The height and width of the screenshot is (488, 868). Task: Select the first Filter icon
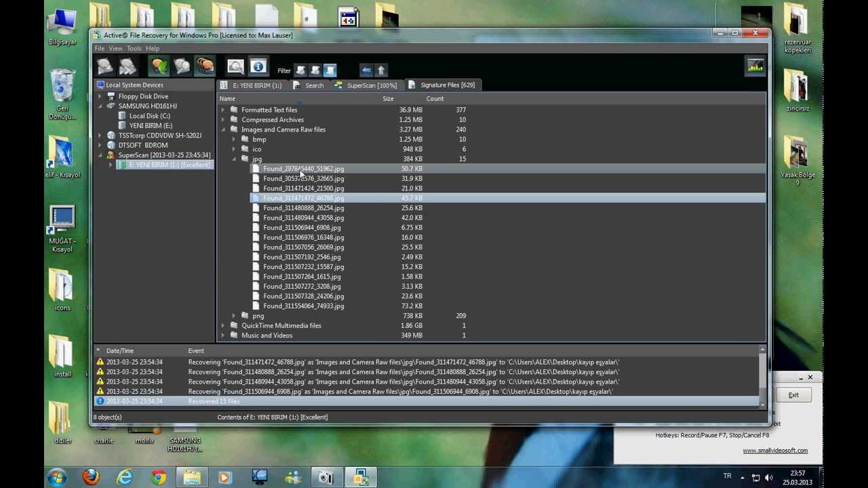point(300,70)
